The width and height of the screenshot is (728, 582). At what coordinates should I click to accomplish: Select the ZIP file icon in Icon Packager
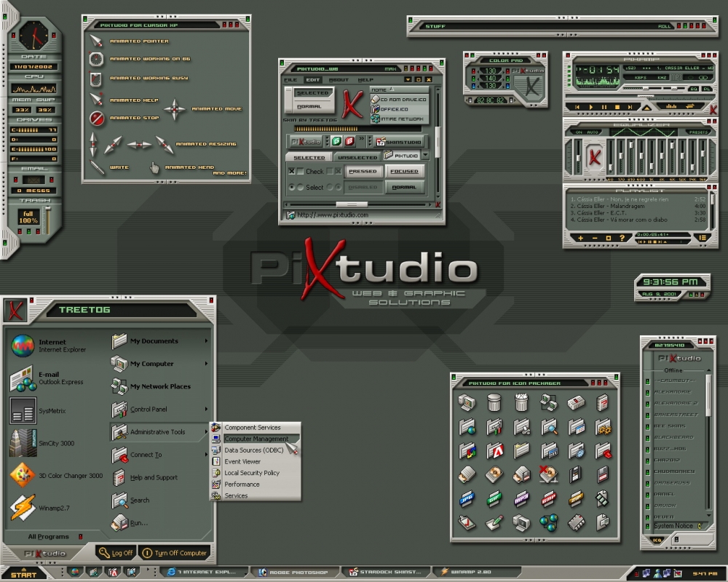[x=576, y=498]
